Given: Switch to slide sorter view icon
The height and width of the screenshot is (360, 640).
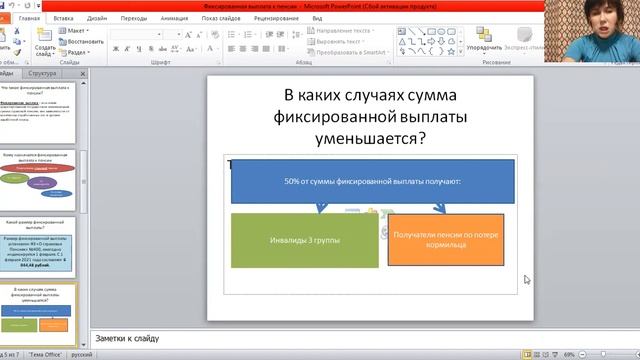Looking at the screenshot, I should click(537, 355).
